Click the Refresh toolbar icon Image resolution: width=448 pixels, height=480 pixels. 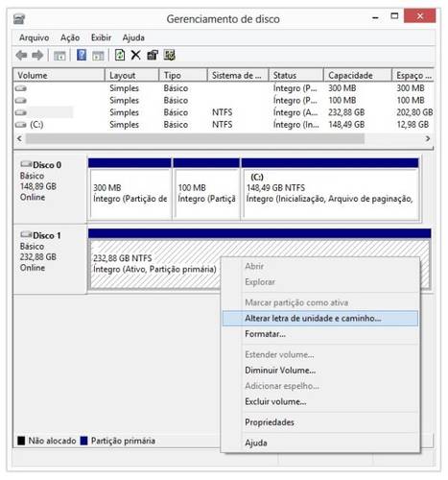[120, 55]
